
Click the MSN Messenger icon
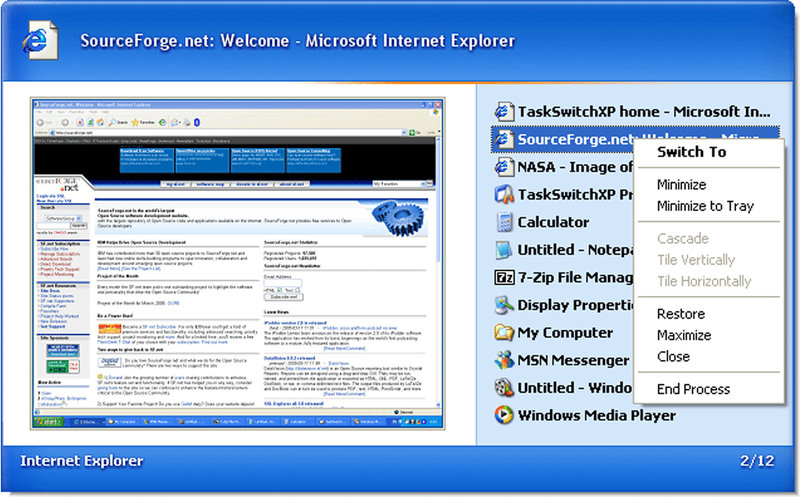pyautogui.click(x=504, y=360)
